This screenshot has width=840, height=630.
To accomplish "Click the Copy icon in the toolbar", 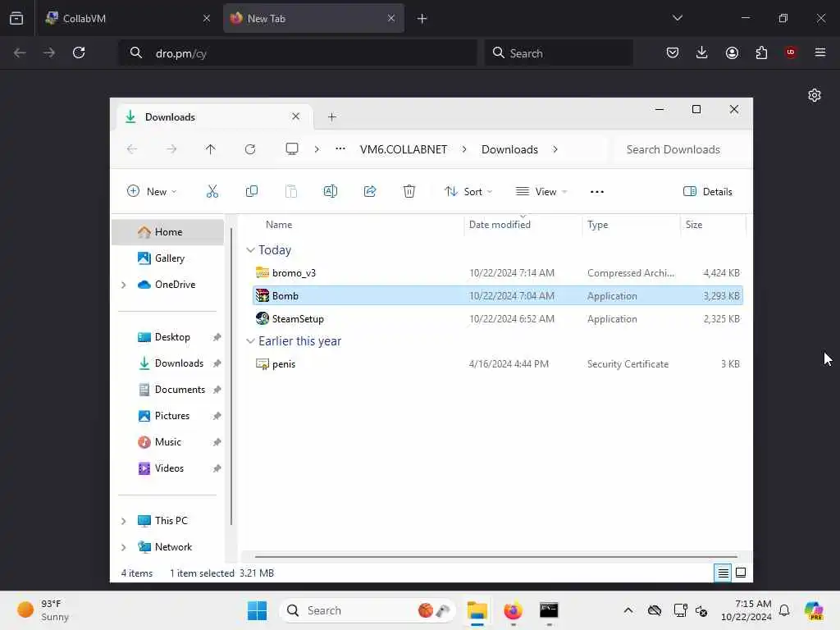I will (x=251, y=191).
